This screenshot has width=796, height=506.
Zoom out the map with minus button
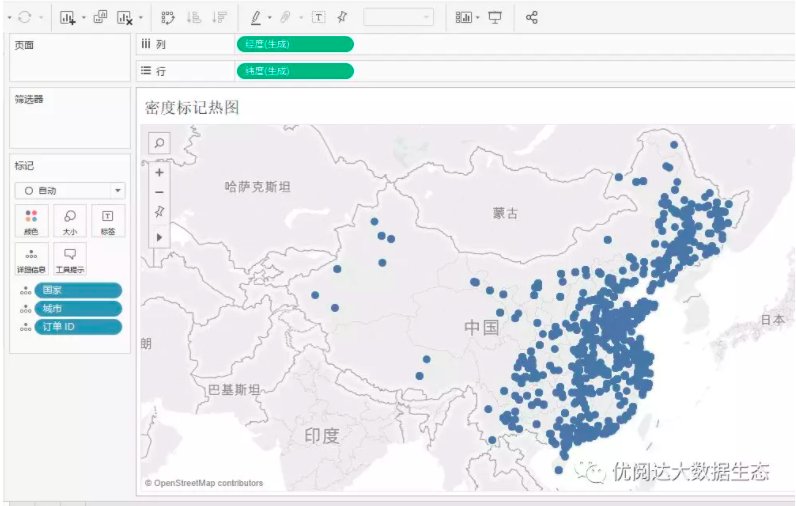point(159,191)
